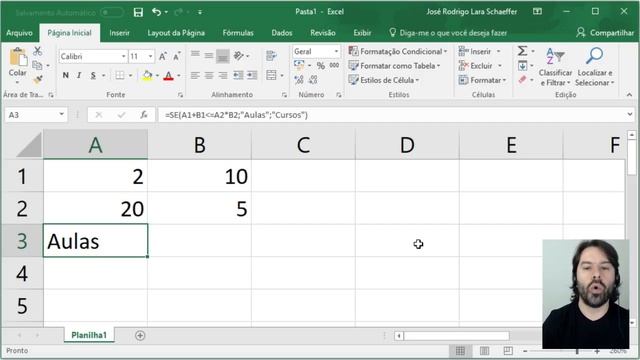Apply red font color A
This screenshot has width=640, height=360.
point(168,76)
